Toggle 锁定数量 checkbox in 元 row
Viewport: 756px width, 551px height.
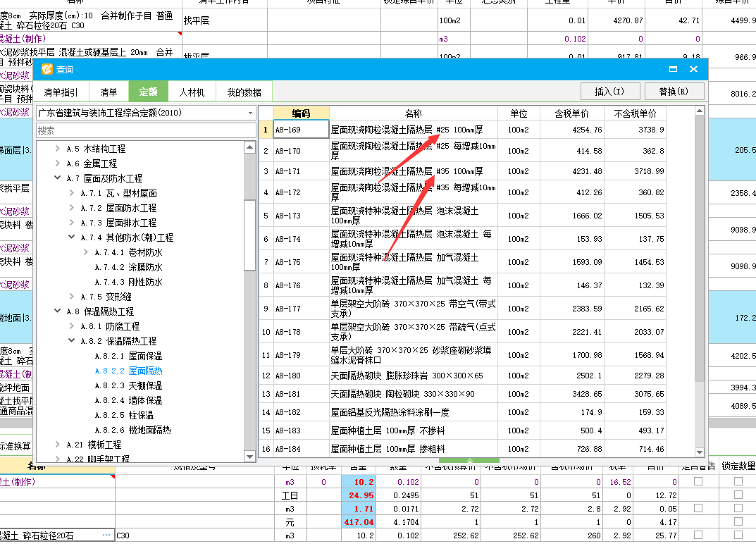pyautogui.click(x=738, y=521)
